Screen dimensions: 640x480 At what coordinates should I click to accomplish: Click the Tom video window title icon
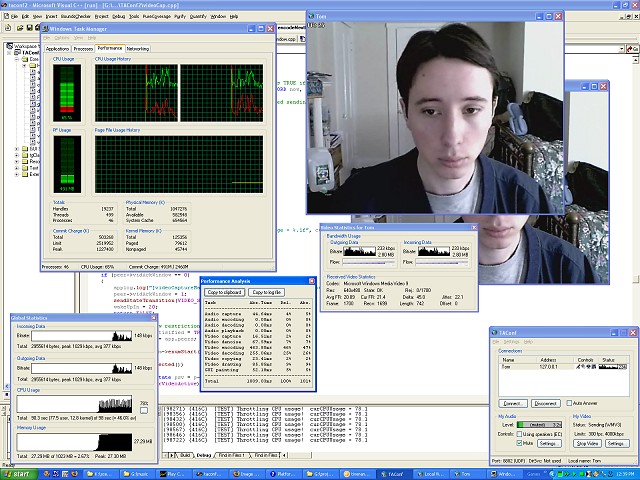(311, 16)
